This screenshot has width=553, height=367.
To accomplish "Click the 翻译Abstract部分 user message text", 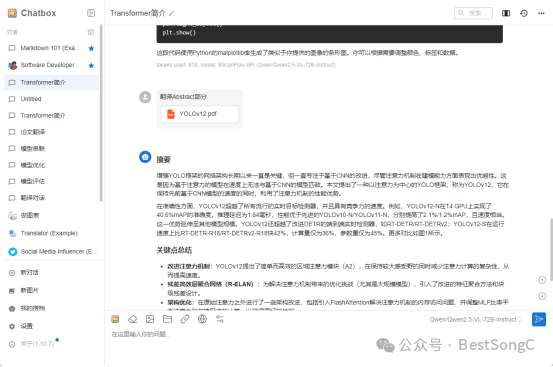I will pos(183,97).
